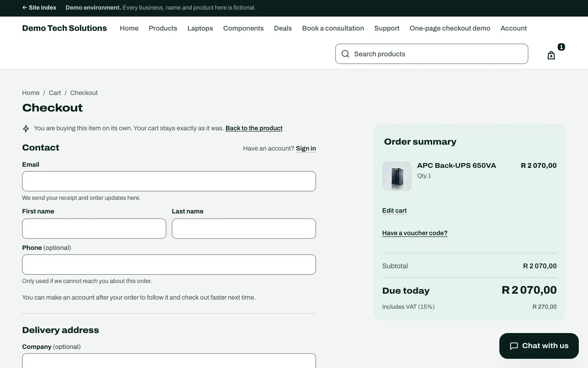Viewport: 588px width, 368px height.
Task: Open One-page checkout demo
Action: point(450,28)
